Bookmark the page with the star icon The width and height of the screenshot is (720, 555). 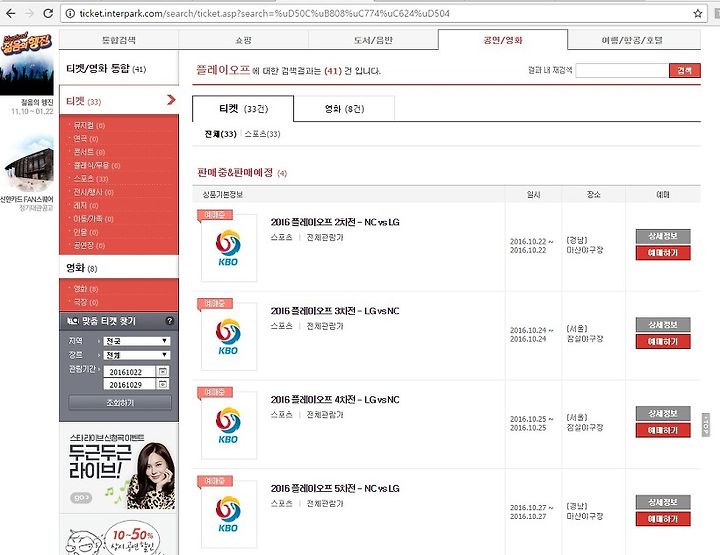(x=698, y=13)
